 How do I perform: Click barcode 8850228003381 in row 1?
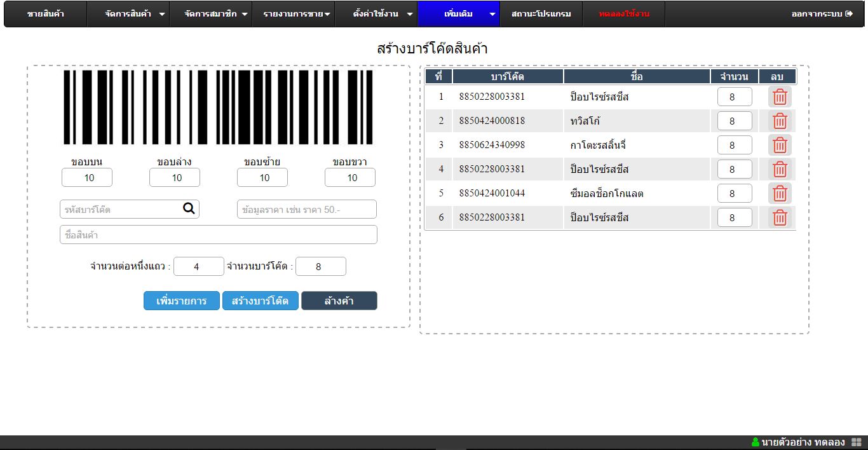click(x=492, y=97)
